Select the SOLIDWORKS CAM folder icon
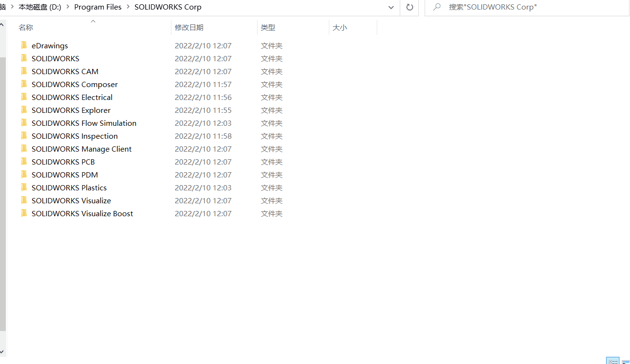The image size is (630, 364). [24, 71]
